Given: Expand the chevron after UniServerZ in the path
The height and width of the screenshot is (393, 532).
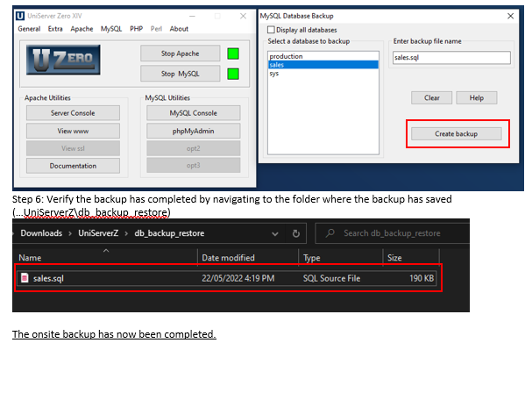Looking at the screenshot, I should coord(126,233).
